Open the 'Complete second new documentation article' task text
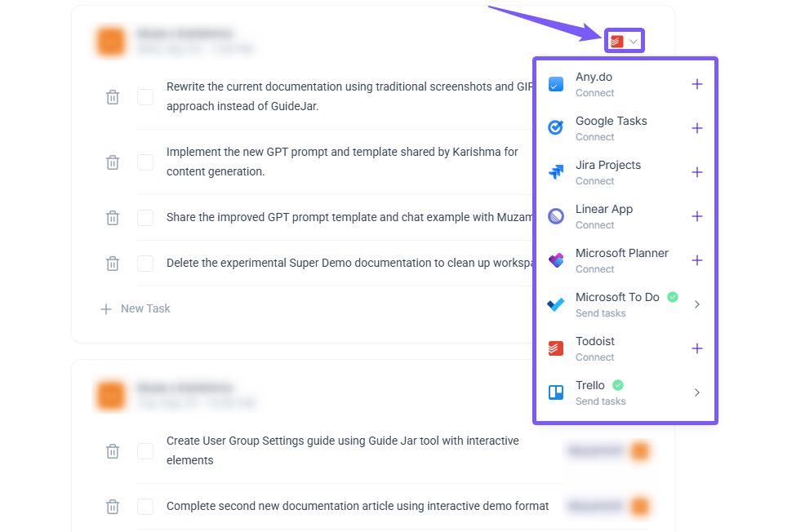Screen dimensions: 805x532 358,507
